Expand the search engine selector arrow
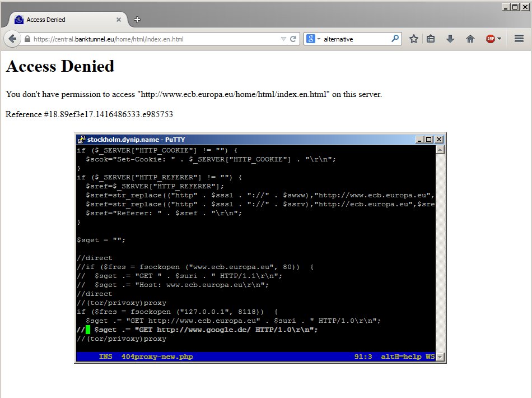Screen dimensions: 532x398 [x=319, y=39]
